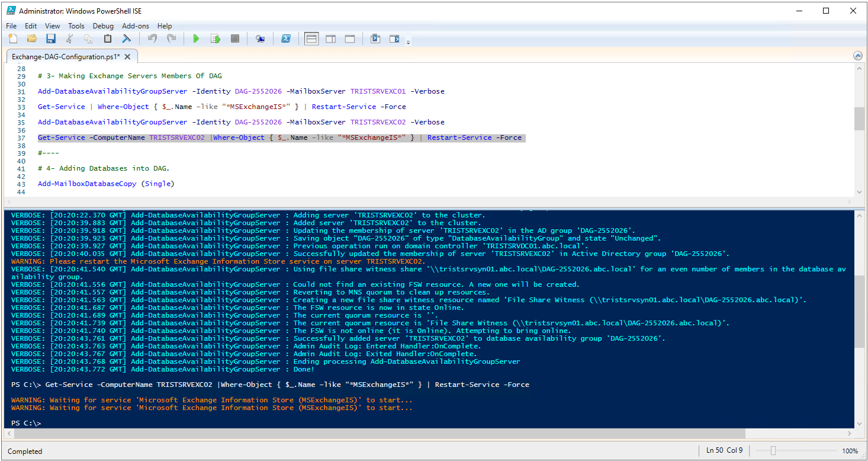868x461 pixels.
Task: Open the Debug menu
Action: [x=103, y=26]
